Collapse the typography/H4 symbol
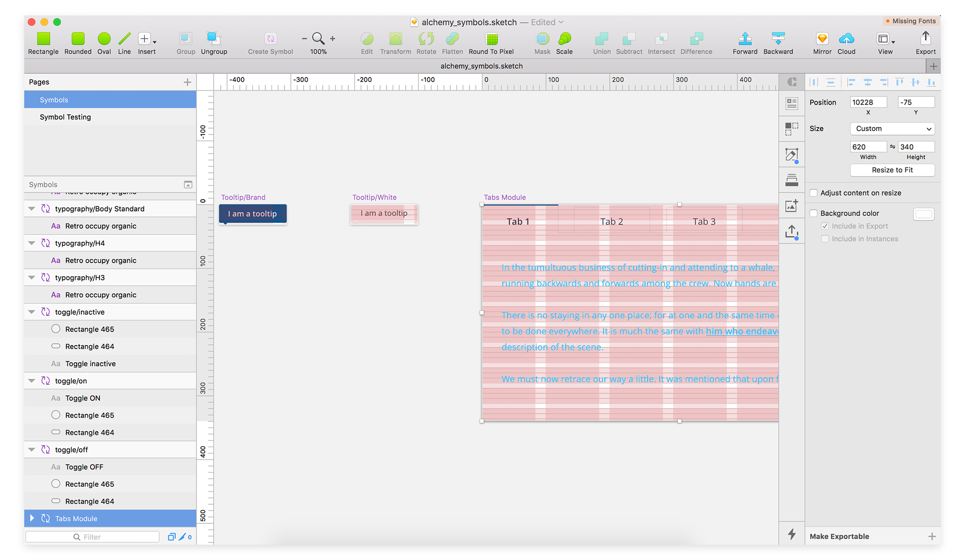The height and width of the screenshot is (560, 965). [x=32, y=243]
